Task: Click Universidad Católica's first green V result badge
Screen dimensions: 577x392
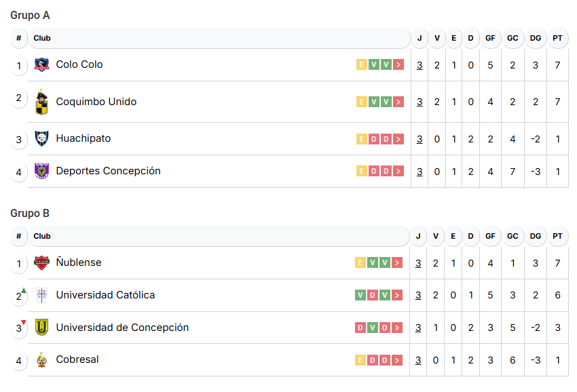Action: pos(360,296)
